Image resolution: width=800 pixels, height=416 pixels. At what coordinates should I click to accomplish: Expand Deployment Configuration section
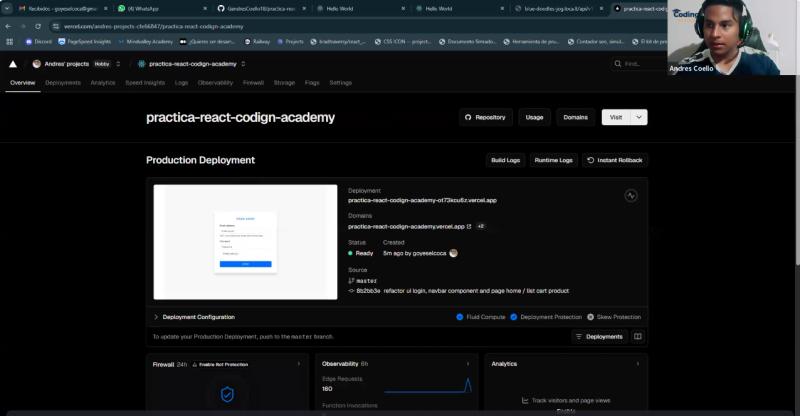click(194, 317)
